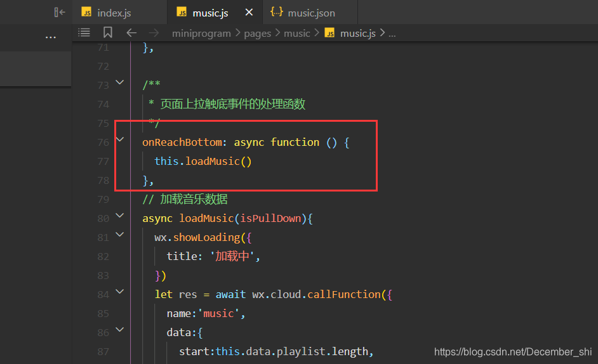
Task: Click this.loadMusic() call on line 77
Action: (203, 161)
